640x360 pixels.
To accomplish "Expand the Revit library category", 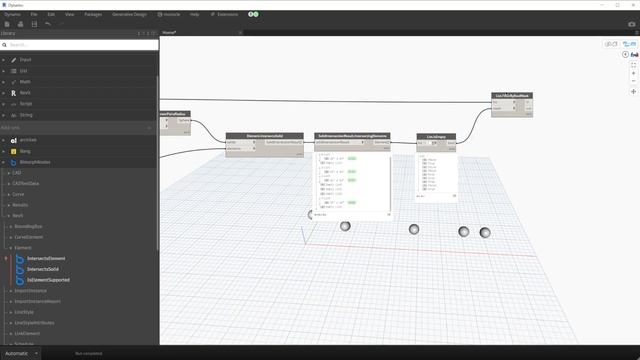I will coord(4,93).
